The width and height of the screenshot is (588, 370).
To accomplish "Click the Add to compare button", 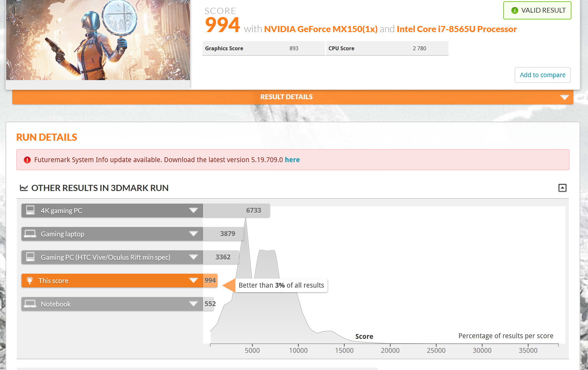I will coord(542,75).
